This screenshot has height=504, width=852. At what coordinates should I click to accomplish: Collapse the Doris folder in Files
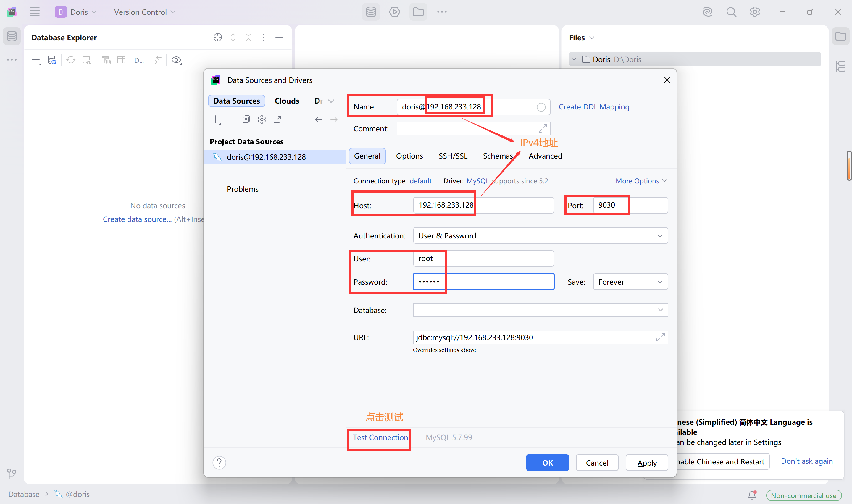(x=574, y=59)
